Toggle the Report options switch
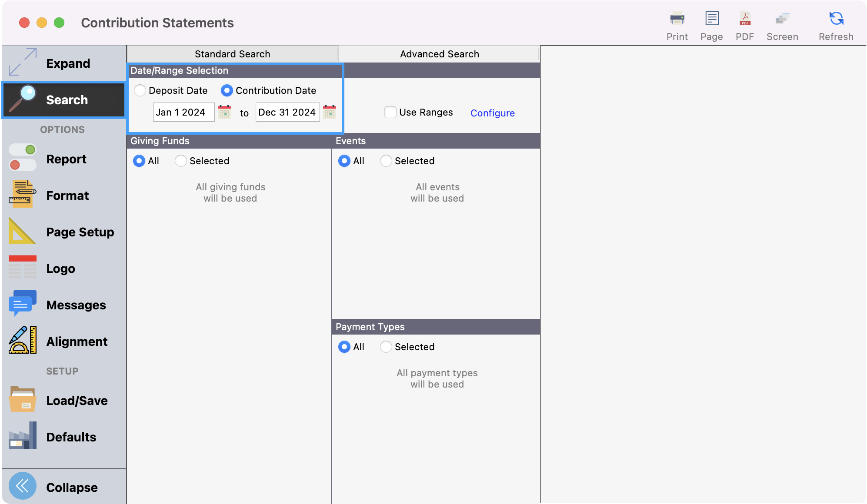The image size is (867, 504). click(x=22, y=158)
